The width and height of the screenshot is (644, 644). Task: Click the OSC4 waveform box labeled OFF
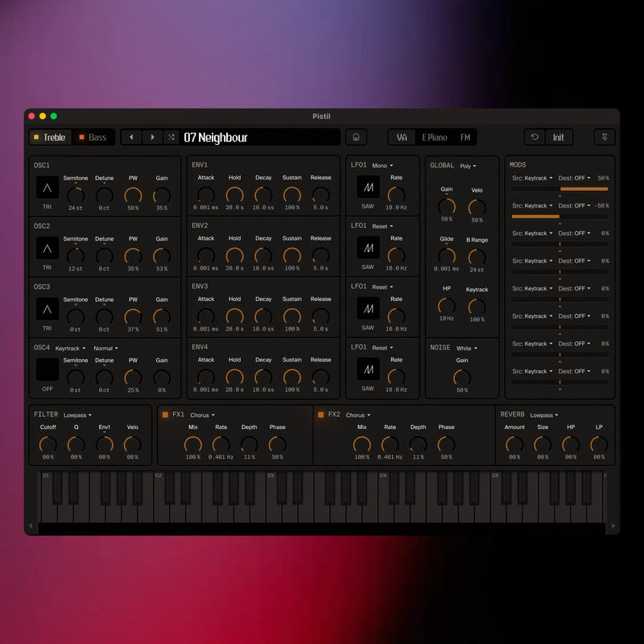(x=47, y=369)
